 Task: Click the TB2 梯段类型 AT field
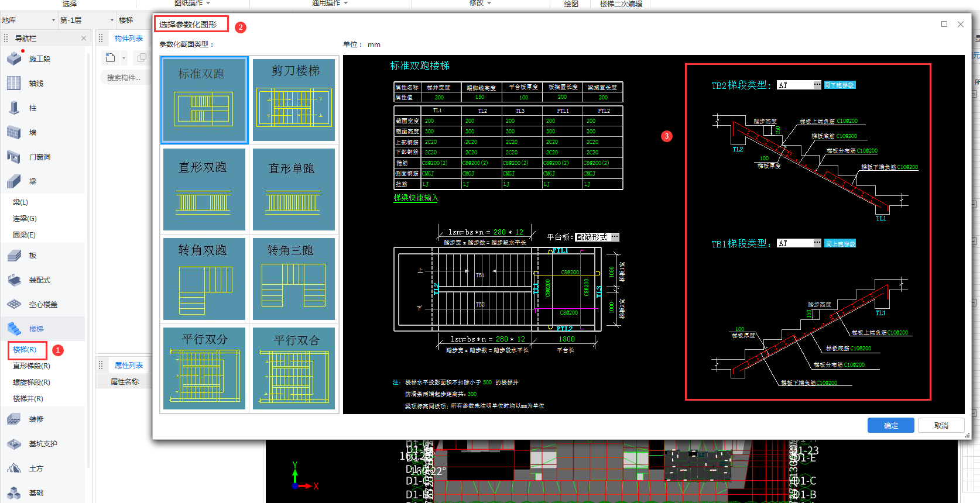(795, 85)
